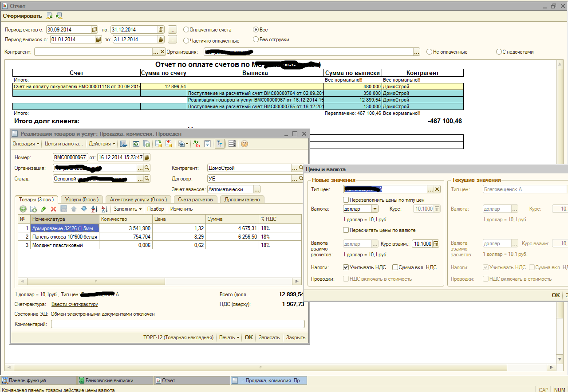Check Сумма вкл. НДС in Новые значения
Image resolution: width=568 pixels, height=392 pixels.
click(395, 267)
